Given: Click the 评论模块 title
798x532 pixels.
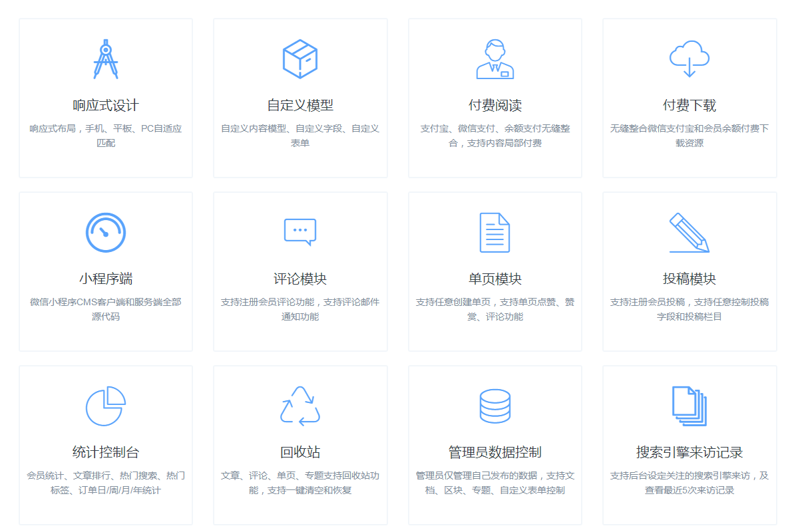Looking at the screenshot, I should [300, 279].
